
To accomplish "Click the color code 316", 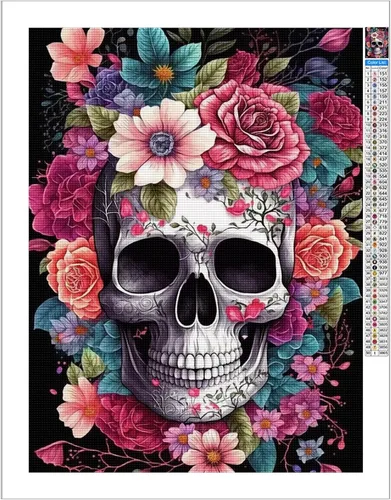I will click(x=383, y=131).
